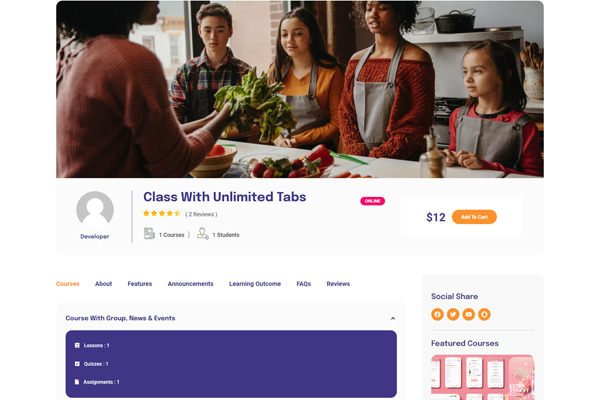
Task: Open the 2 Reviews link
Action: click(201, 214)
